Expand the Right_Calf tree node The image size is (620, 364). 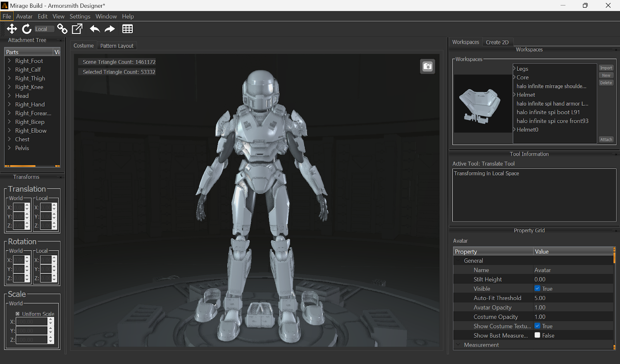click(x=9, y=69)
